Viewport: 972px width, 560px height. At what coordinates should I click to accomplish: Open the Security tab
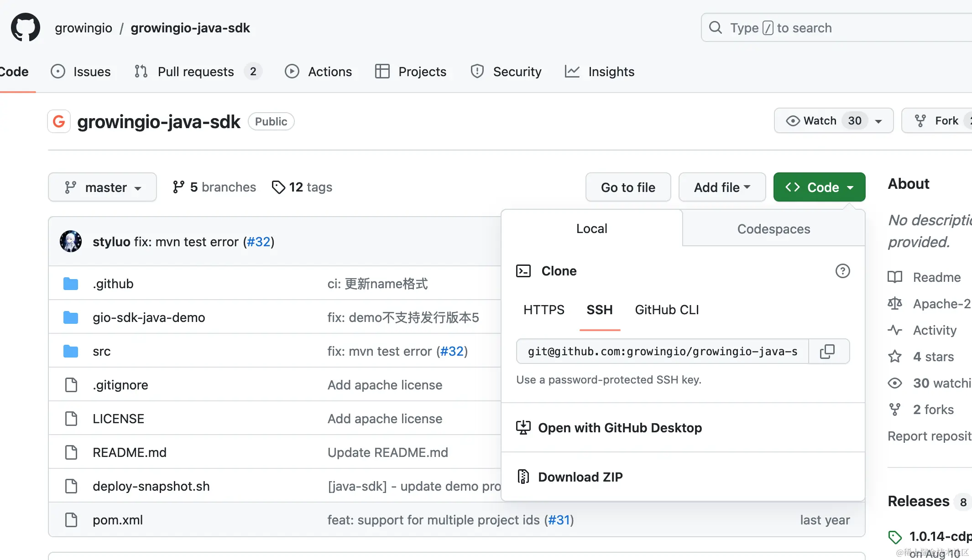coord(506,72)
